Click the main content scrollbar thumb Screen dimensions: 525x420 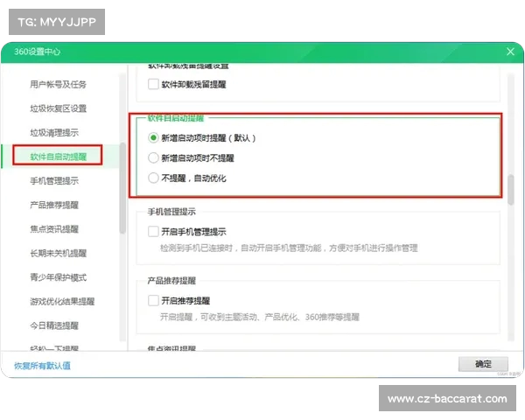(511, 190)
